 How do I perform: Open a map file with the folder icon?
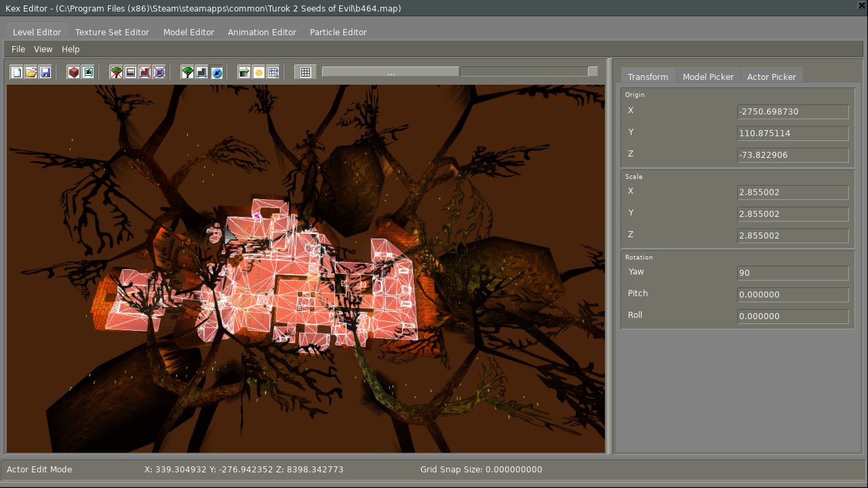coord(31,73)
